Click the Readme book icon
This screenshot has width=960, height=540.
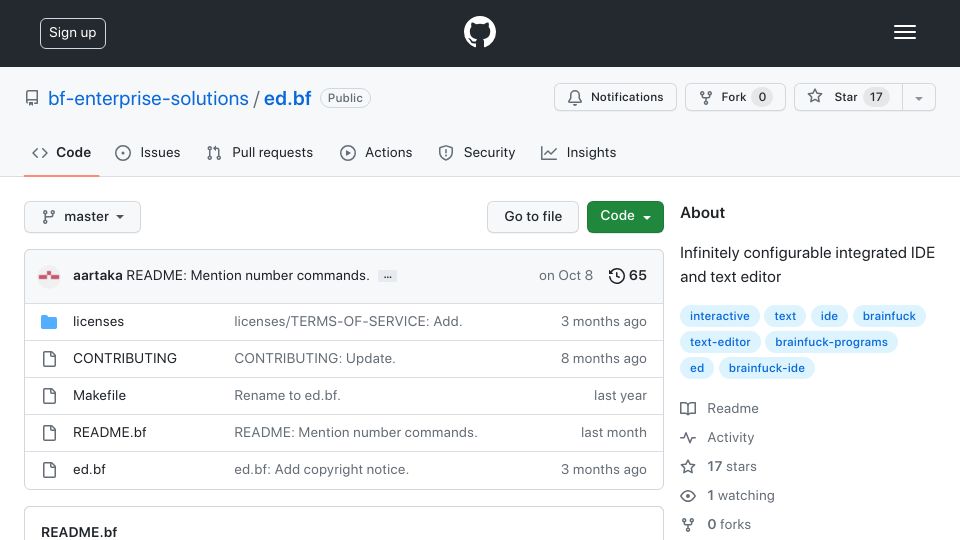tap(688, 409)
